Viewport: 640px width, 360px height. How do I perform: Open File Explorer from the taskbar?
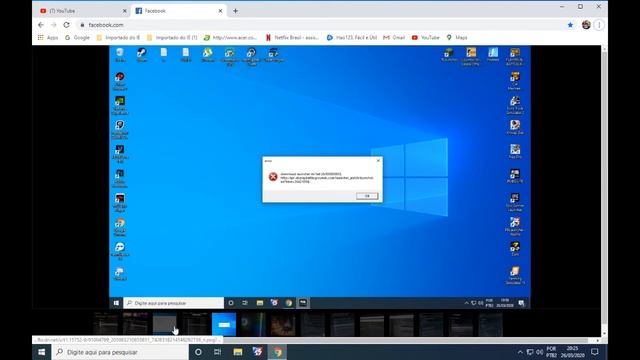[x=238, y=352]
